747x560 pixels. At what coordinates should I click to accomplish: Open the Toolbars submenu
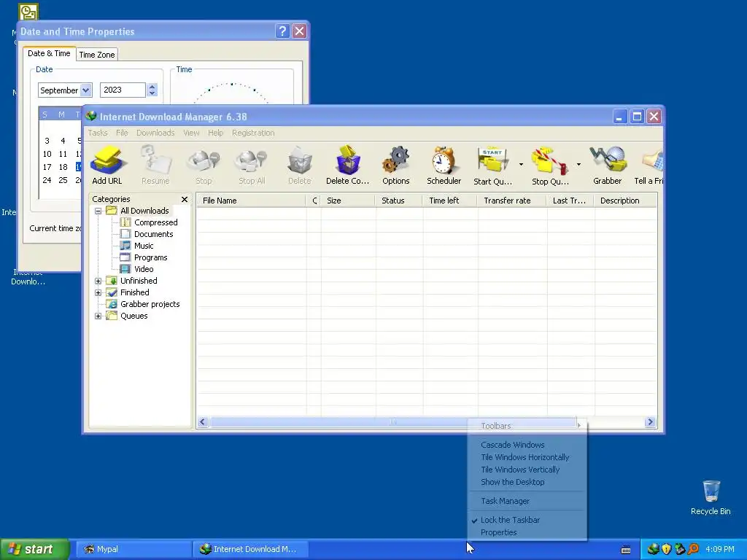point(527,426)
